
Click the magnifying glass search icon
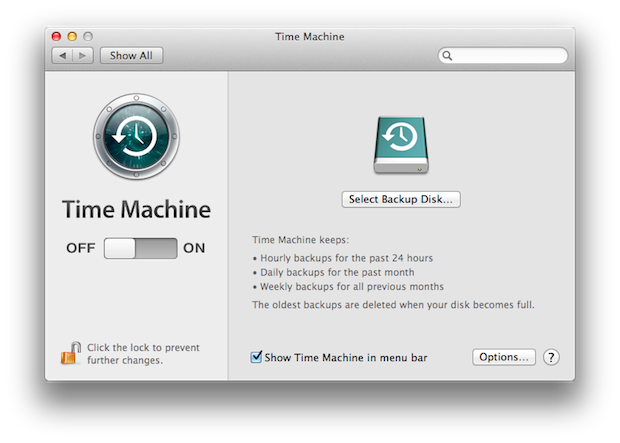tap(447, 55)
